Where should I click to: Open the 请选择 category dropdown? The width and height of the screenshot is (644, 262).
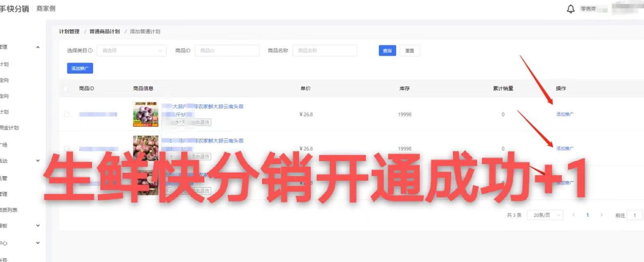point(132,51)
